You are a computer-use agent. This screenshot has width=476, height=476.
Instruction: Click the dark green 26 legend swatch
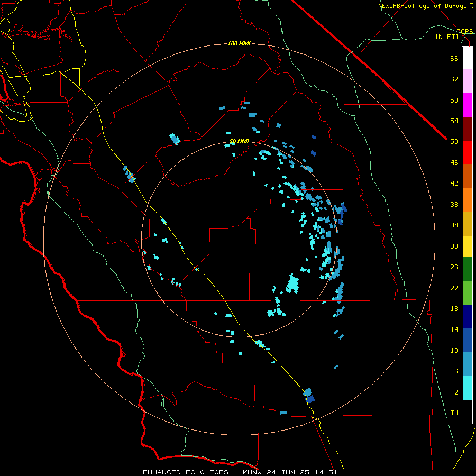467,269
